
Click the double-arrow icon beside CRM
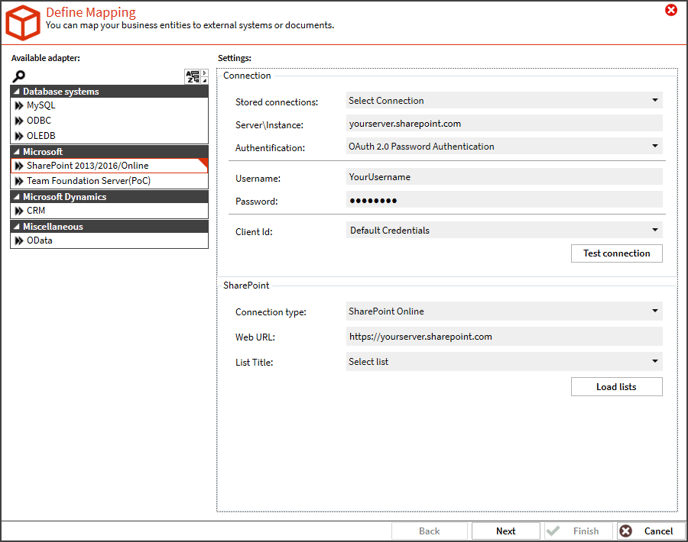pyautogui.click(x=19, y=211)
